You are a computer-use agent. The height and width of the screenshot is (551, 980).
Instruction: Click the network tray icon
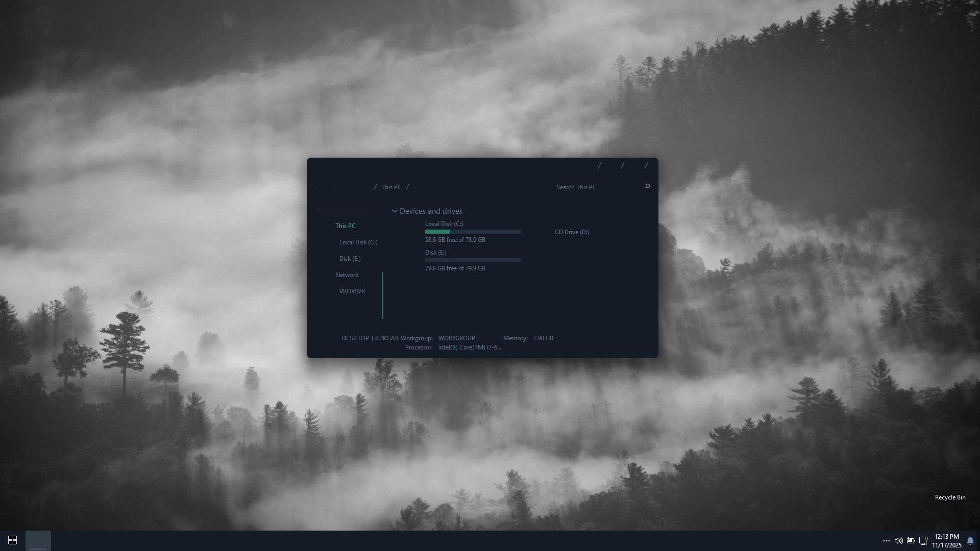[924, 540]
